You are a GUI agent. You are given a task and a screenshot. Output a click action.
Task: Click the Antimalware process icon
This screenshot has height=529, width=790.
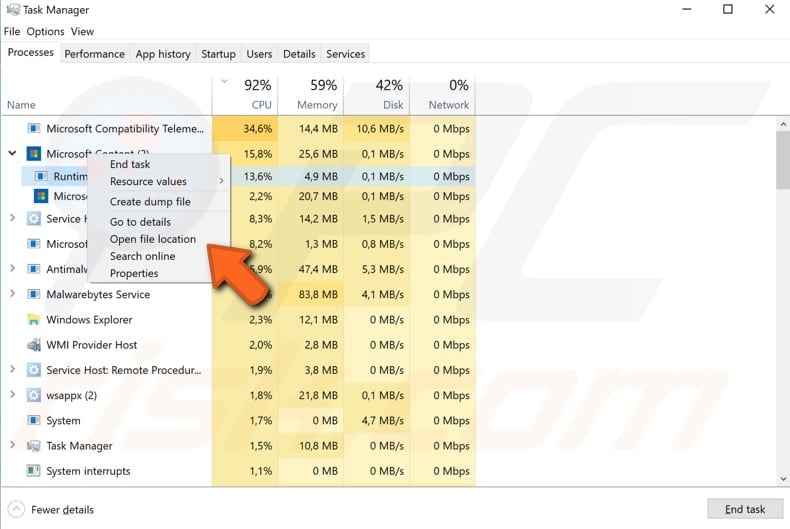[x=33, y=269]
